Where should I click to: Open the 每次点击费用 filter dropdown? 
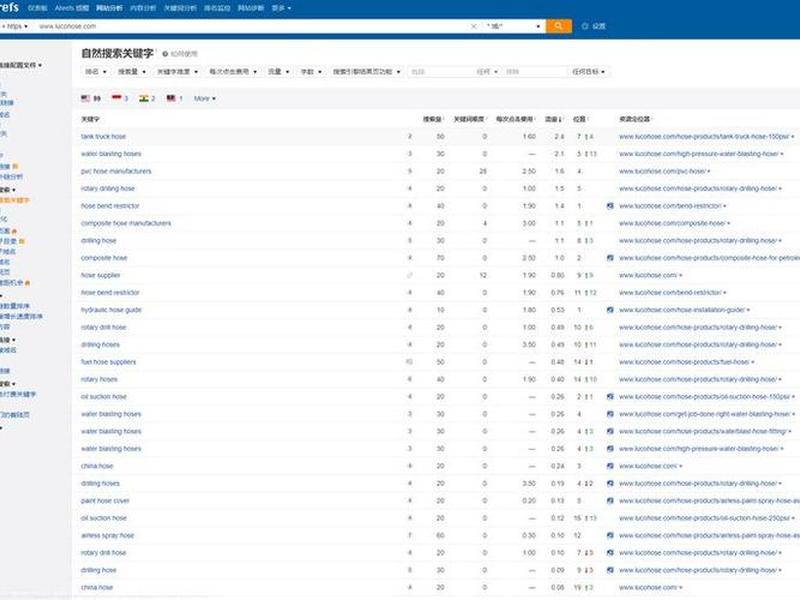pos(233,72)
